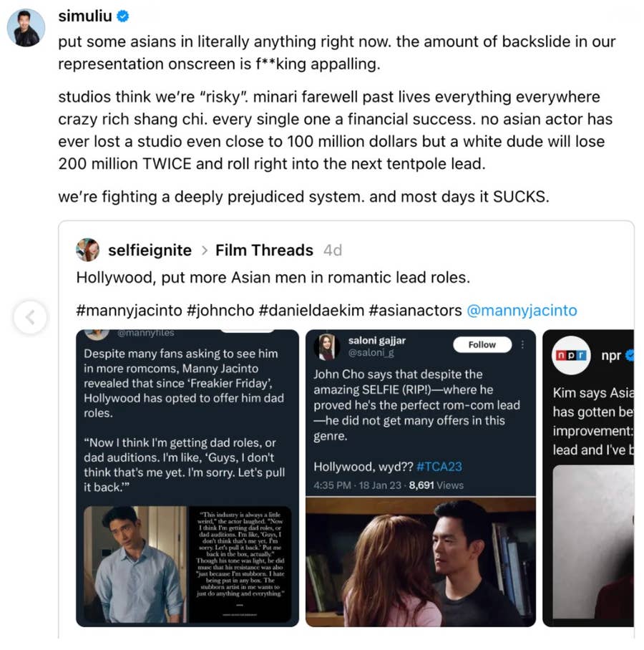Click the blue verified badge next to npr
644x650 pixels.
tap(630, 355)
